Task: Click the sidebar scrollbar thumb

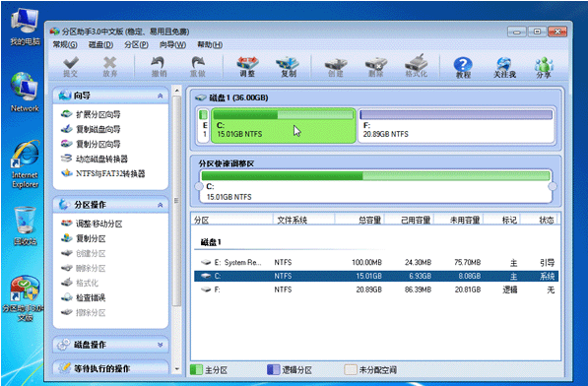Action: pos(177,201)
